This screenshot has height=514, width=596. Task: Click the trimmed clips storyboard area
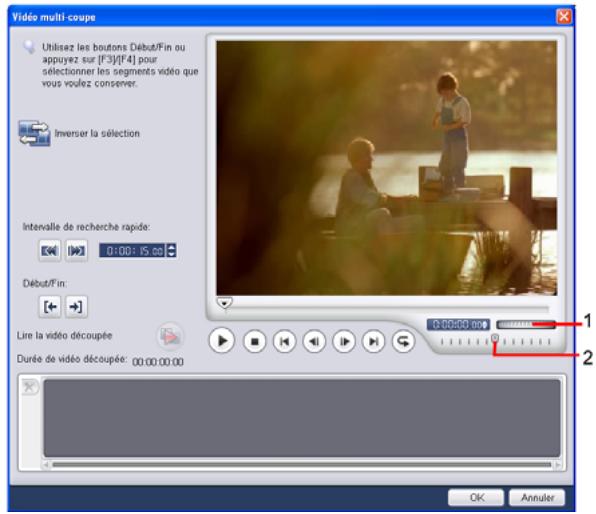pos(302,418)
